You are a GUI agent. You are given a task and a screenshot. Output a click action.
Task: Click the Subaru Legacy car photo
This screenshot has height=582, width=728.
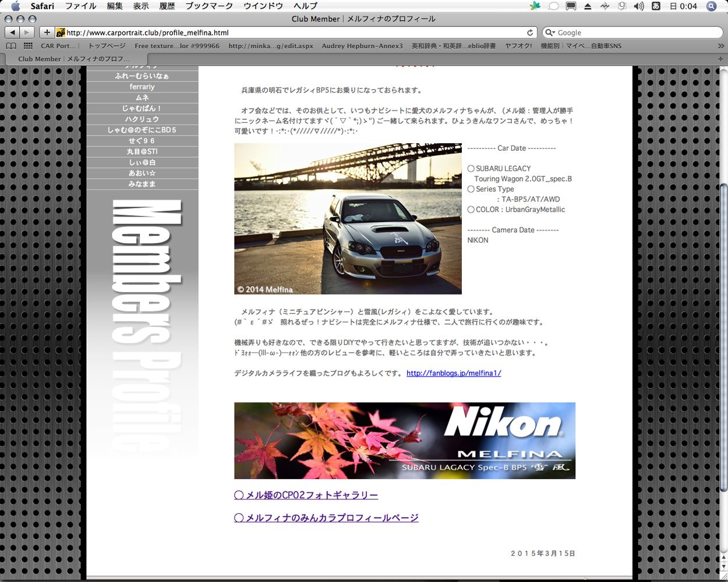pyautogui.click(x=348, y=219)
